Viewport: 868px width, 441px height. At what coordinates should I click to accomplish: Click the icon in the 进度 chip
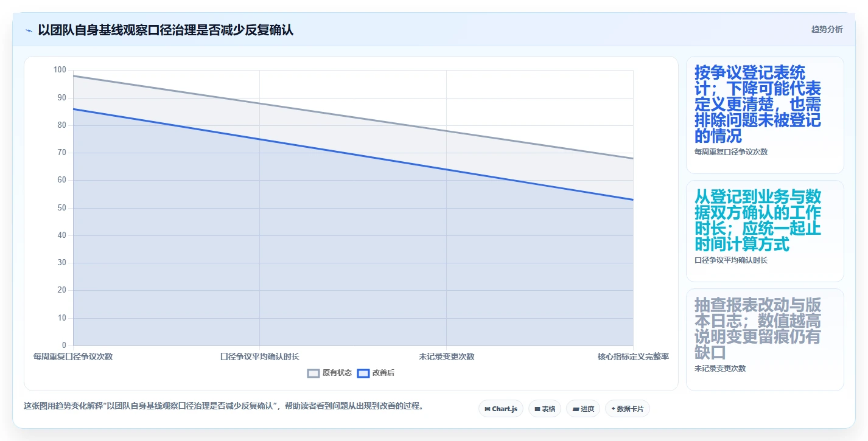pos(575,409)
